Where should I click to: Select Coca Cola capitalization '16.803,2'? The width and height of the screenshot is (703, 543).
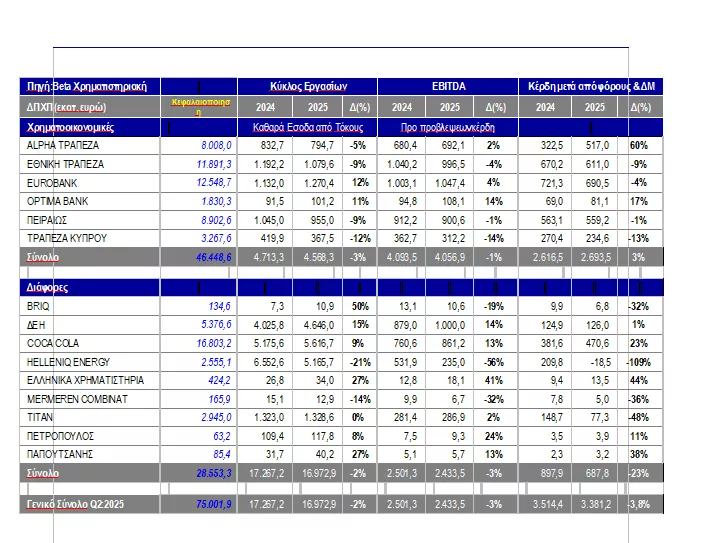tap(214, 343)
